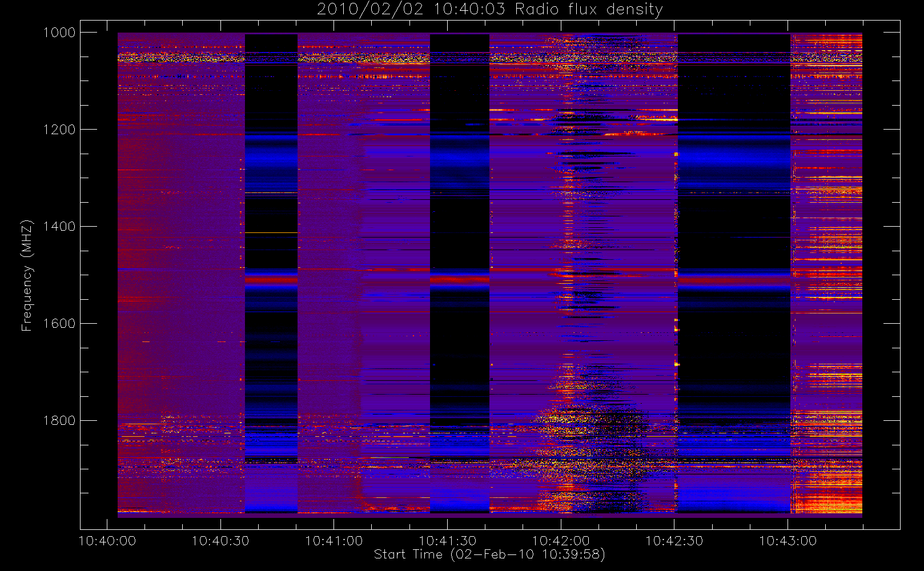The image size is (924, 571).
Task: Click the 10:41:30 time tick label
Action: point(448,541)
